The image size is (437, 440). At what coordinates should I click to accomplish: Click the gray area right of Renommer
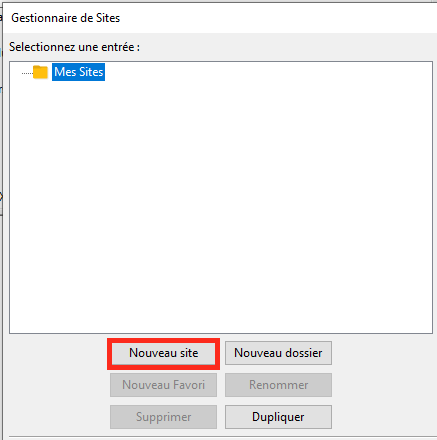(383, 385)
